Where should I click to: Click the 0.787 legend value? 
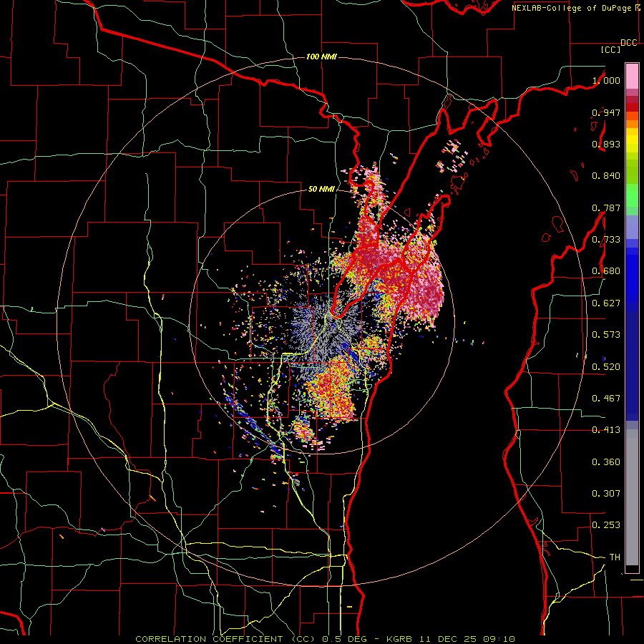coord(606,208)
